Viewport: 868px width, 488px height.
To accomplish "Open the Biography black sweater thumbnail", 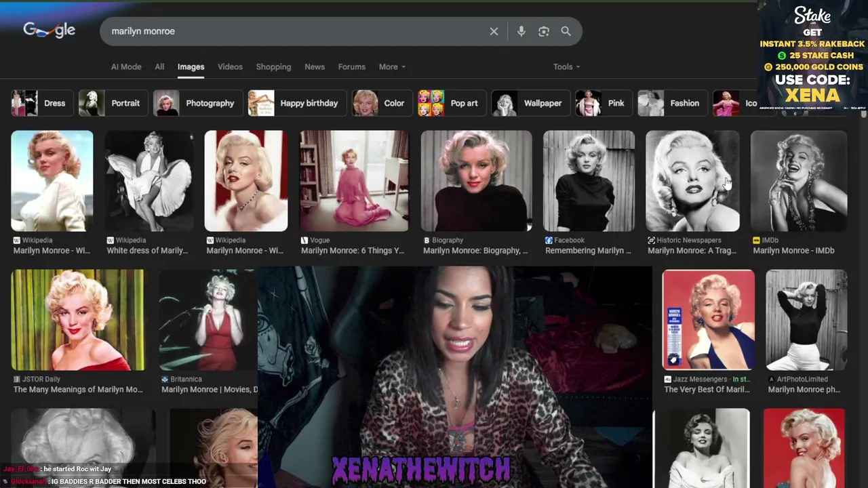I will (476, 181).
